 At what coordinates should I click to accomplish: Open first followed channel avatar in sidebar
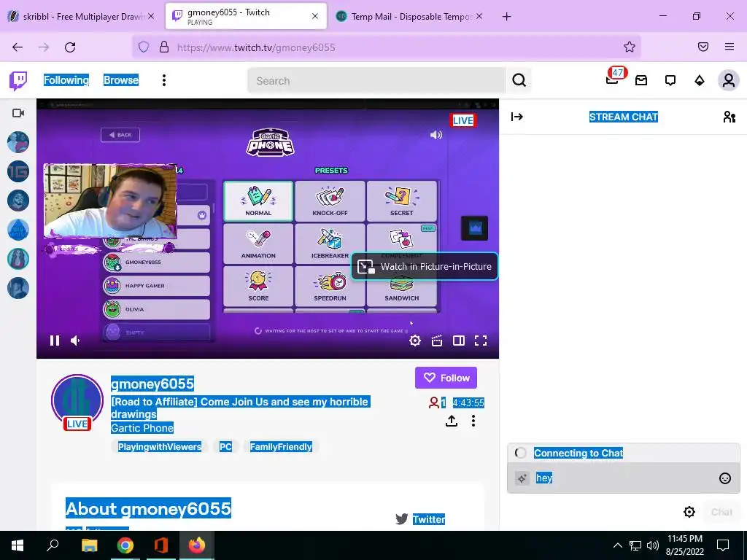pyautogui.click(x=18, y=142)
